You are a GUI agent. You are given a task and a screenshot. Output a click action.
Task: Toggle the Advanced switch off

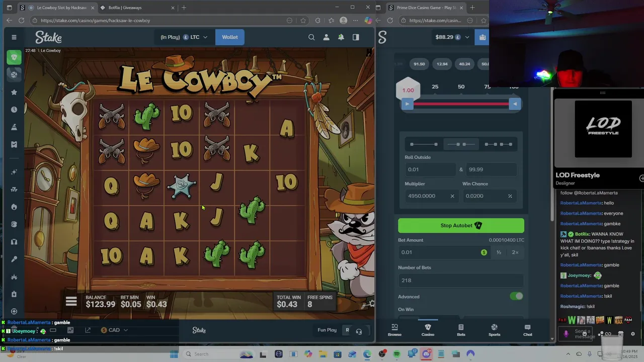[x=516, y=297]
